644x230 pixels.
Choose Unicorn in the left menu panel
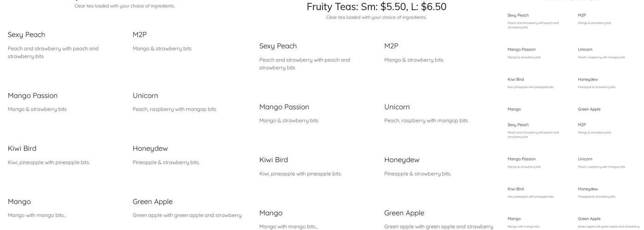pos(145,96)
